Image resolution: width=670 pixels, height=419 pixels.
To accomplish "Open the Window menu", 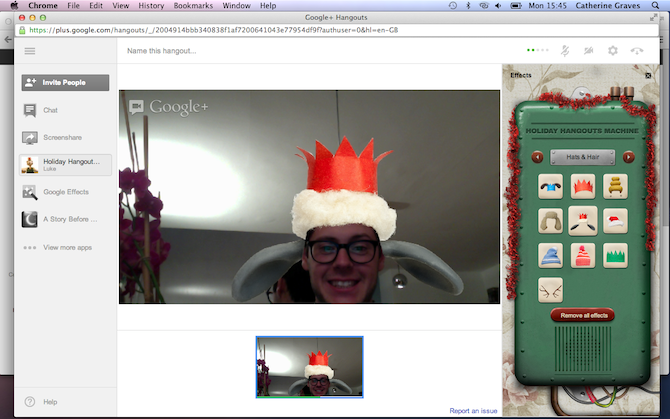I will point(236,6).
